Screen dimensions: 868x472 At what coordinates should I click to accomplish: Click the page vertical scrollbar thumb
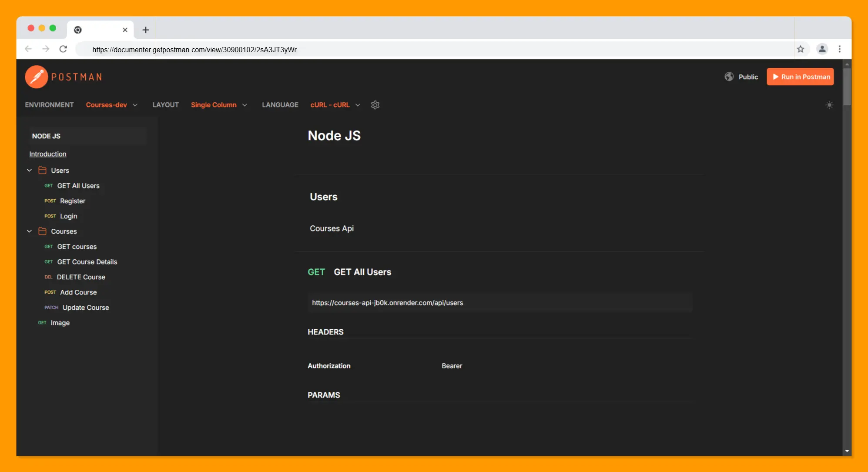coord(847,87)
